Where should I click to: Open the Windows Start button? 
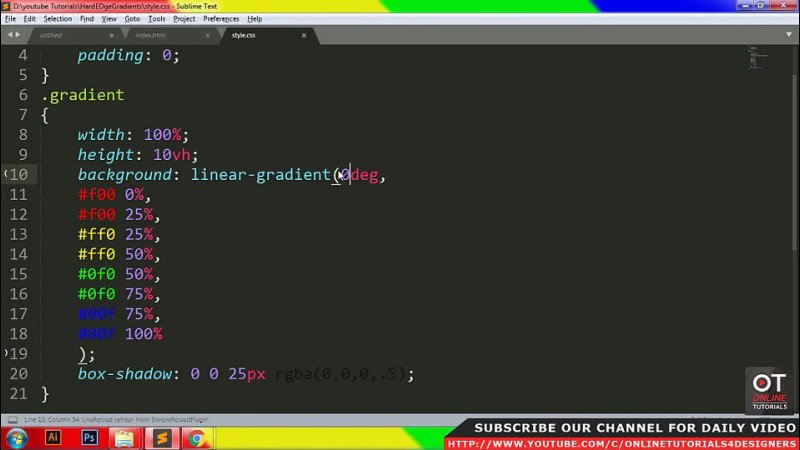(16, 438)
